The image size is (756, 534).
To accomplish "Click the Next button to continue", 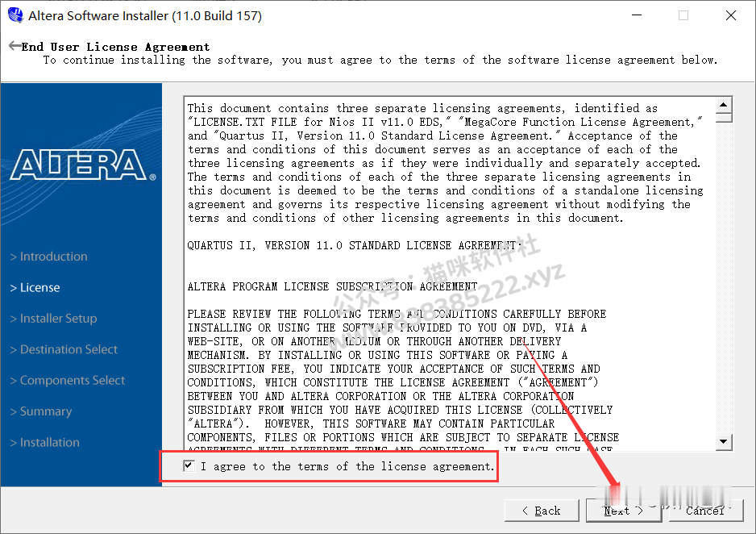I will click(623, 511).
